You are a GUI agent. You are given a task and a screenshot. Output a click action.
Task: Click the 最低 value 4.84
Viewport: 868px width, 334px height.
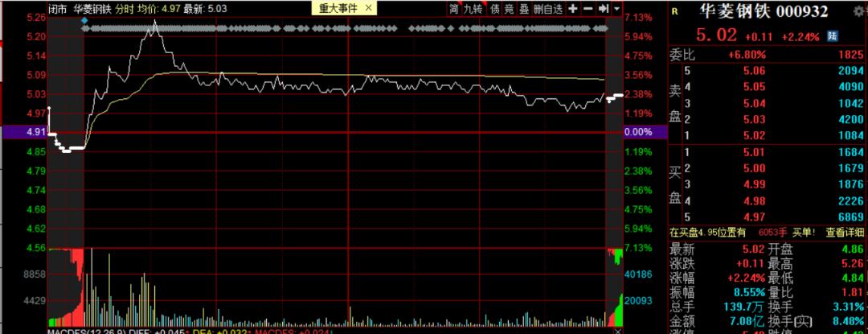(853, 278)
